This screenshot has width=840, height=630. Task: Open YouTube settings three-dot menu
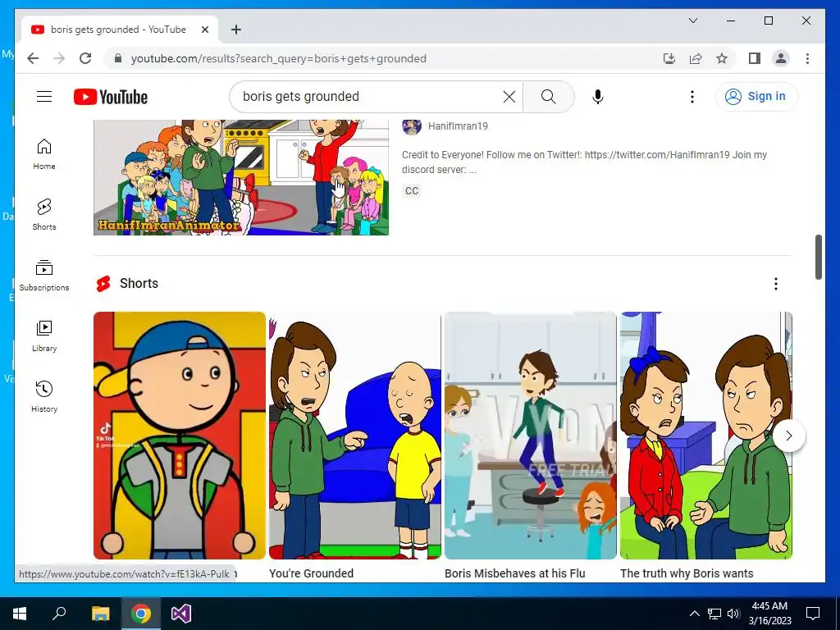[x=692, y=97]
